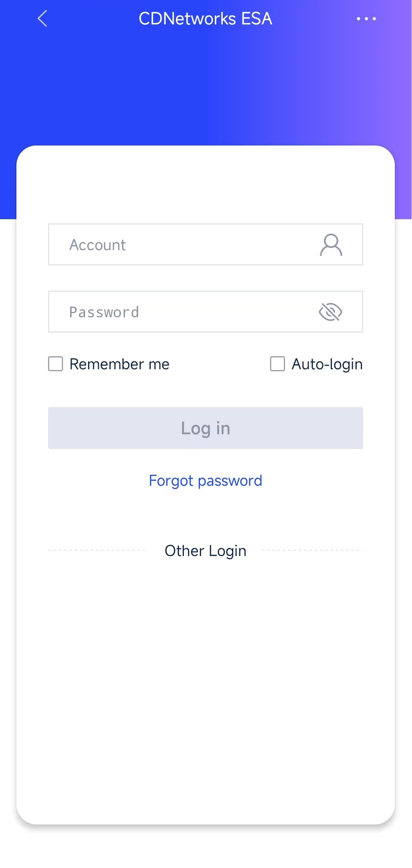Enable the Auto-login checkbox
This screenshot has width=412, height=868.
pyautogui.click(x=277, y=364)
